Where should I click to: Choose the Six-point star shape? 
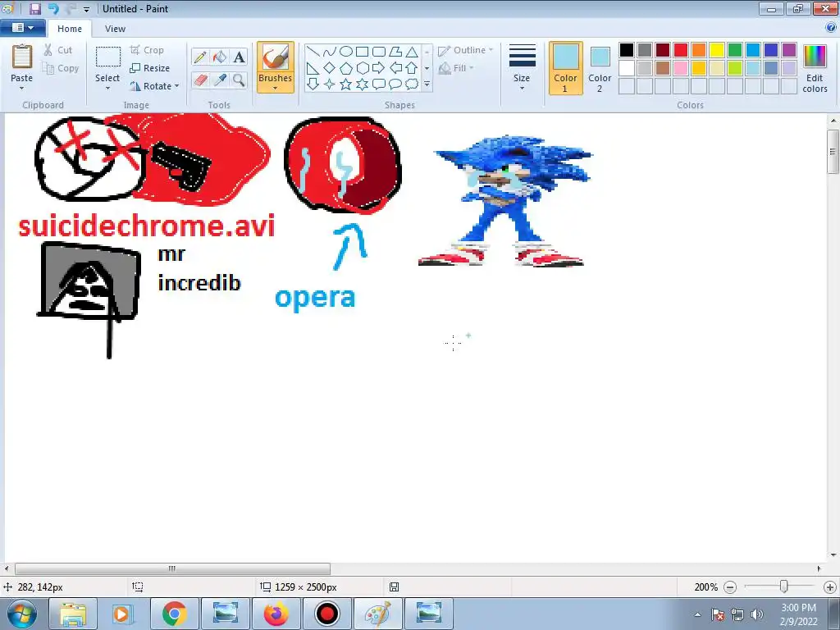362,84
